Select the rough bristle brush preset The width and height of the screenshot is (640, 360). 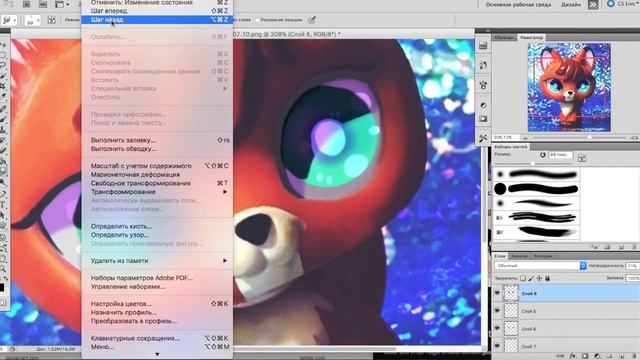(536, 218)
